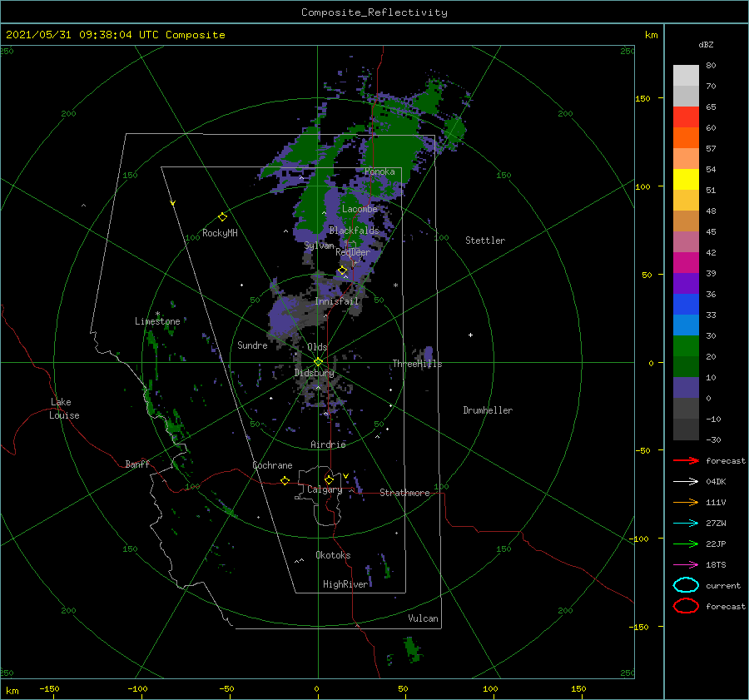Viewport: 749px width, 700px height.
Task: Pick the magenta 39-42 dBZ swatch
Action: point(686,263)
